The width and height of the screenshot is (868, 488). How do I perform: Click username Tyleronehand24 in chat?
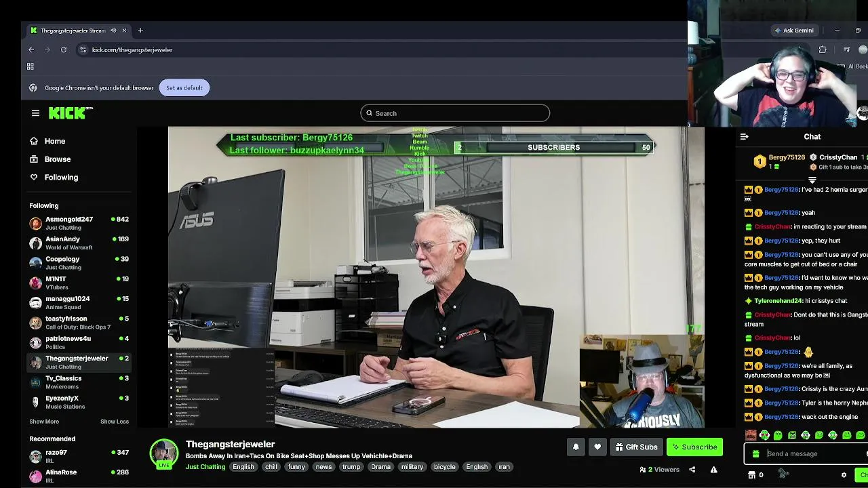point(778,301)
